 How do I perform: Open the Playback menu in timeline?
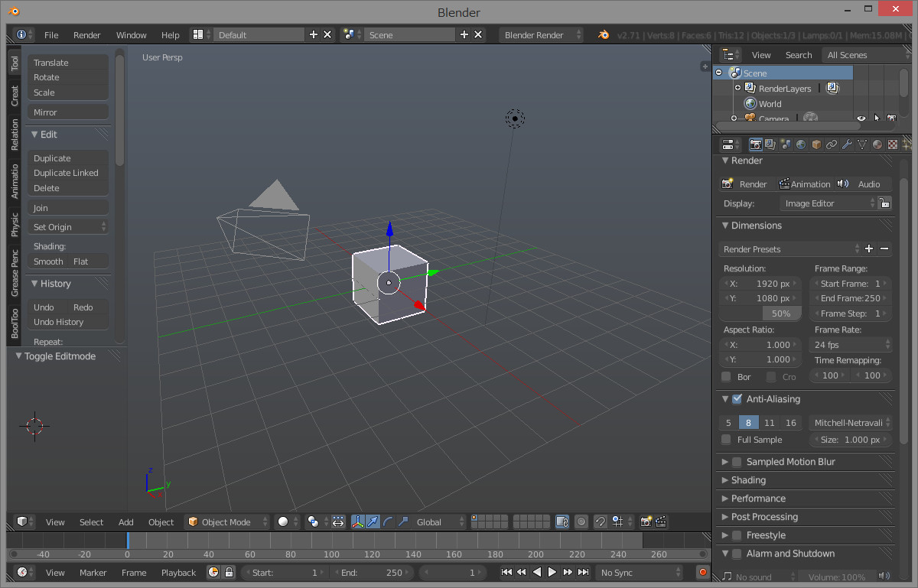click(178, 573)
